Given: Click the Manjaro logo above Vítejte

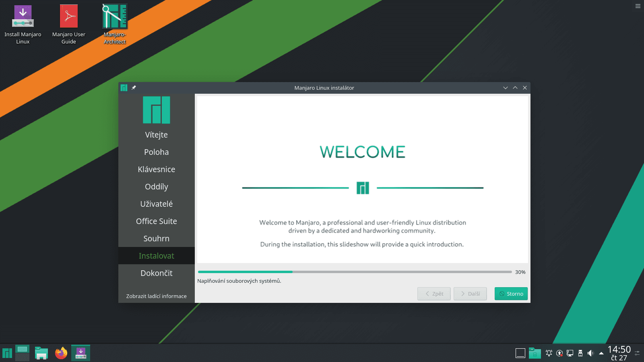Looking at the screenshot, I should [x=156, y=109].
